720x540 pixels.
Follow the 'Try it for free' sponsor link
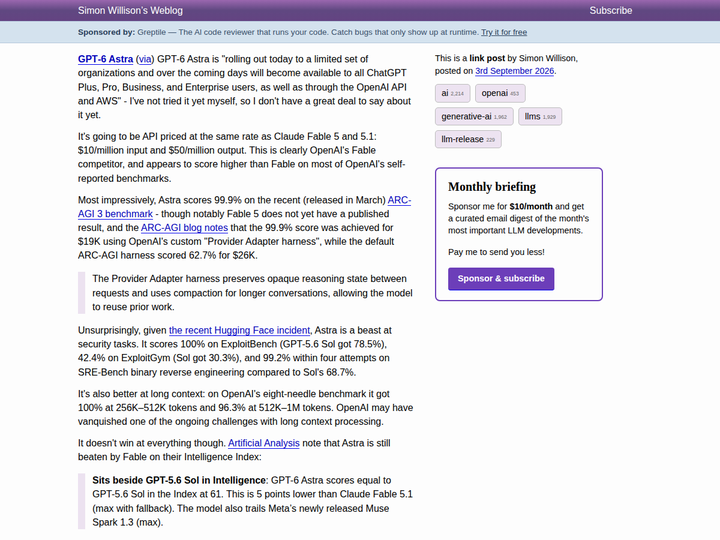[x=504, y=32]
